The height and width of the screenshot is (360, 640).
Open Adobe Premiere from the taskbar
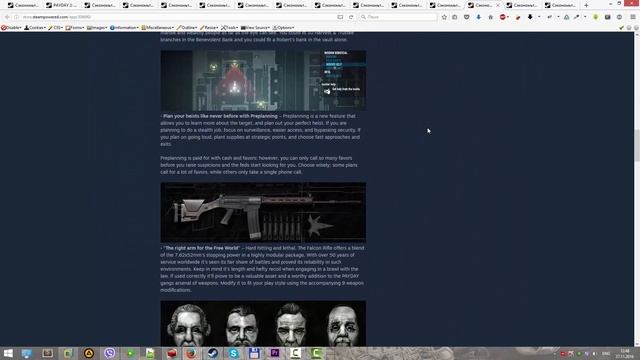pyautogui.click(x=275, y=353)
